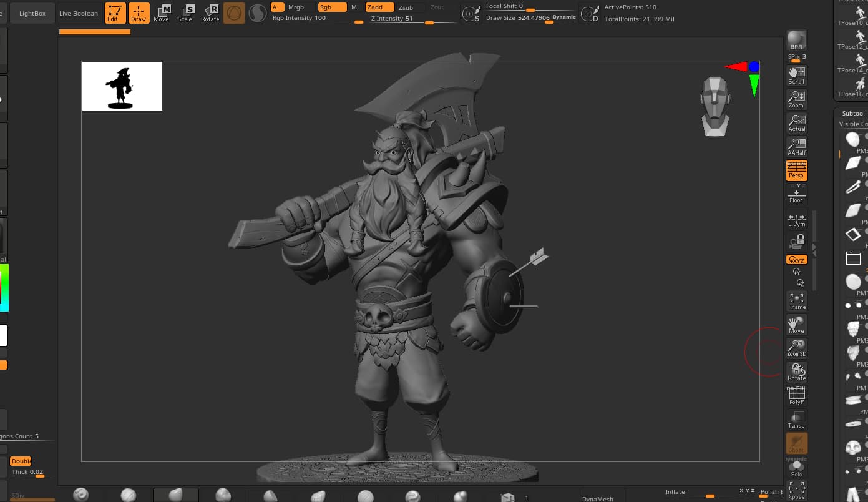Open the LightBox browser

click(32, 13)
